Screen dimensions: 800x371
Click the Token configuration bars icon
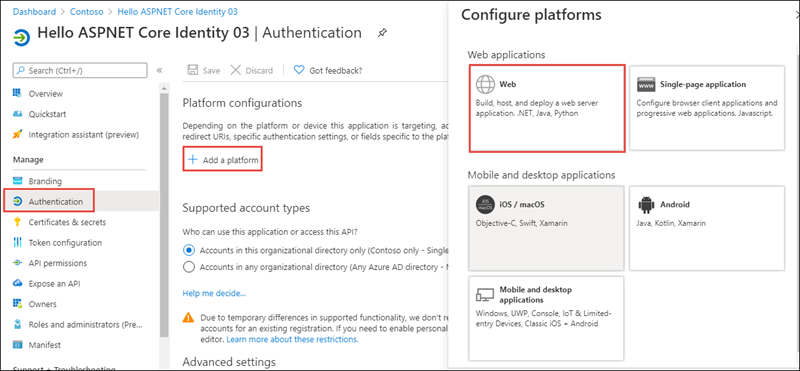18,242
